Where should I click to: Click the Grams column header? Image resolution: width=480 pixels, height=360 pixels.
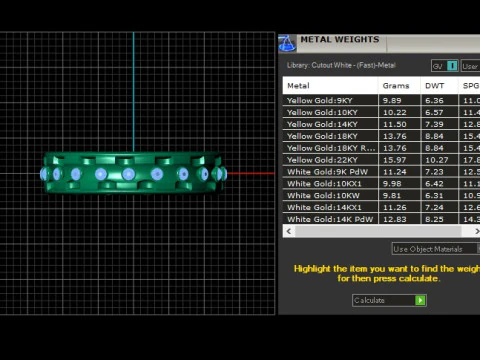pos(399,86)
